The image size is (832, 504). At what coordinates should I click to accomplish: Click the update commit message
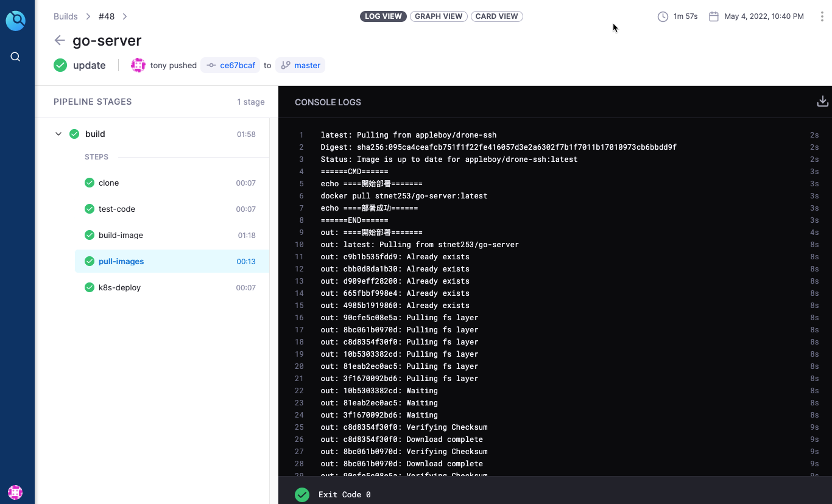point(90,65)
